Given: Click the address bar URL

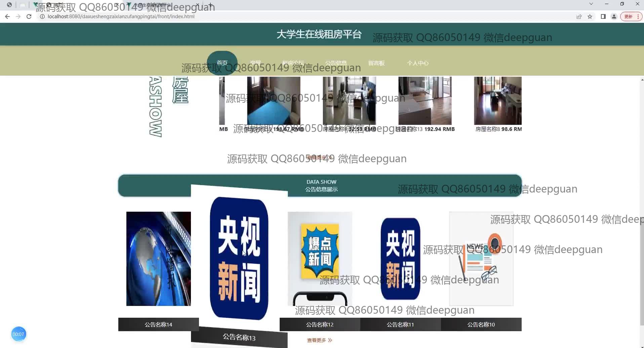Looking at the screenshot, I should coord(121,16).
